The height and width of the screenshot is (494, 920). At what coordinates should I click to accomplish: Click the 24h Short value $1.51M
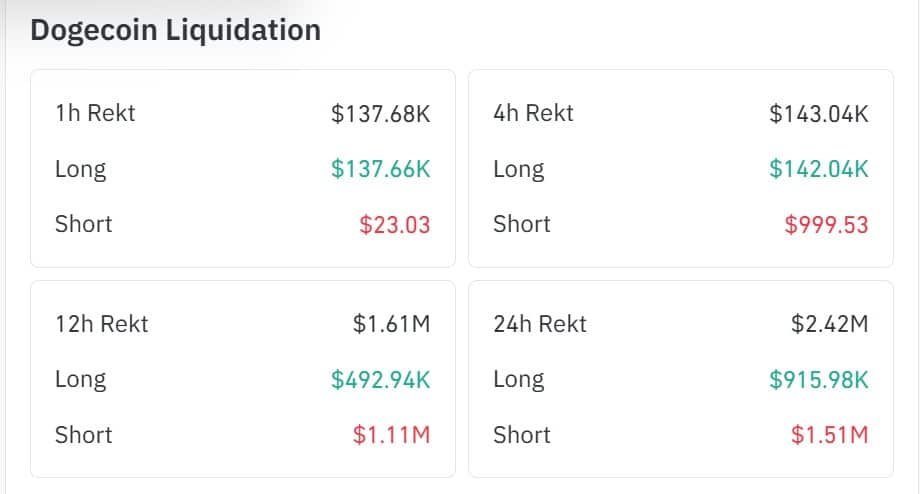tap(830, 435)
